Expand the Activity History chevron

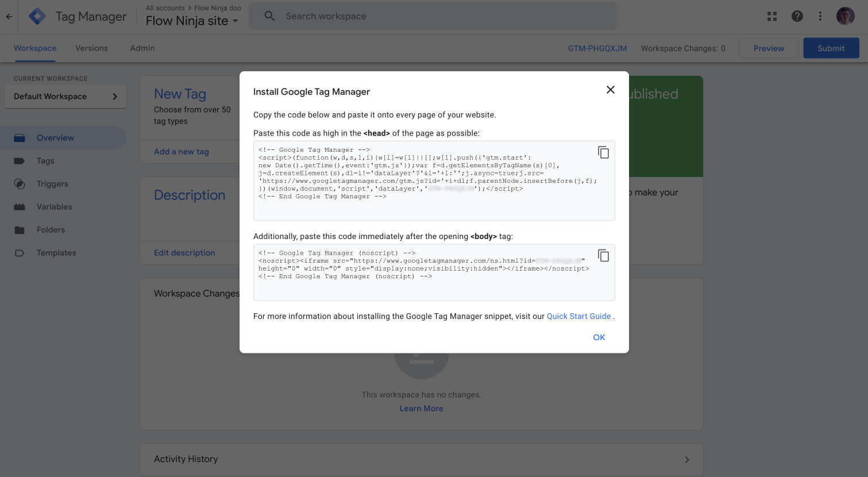[687, 460]
